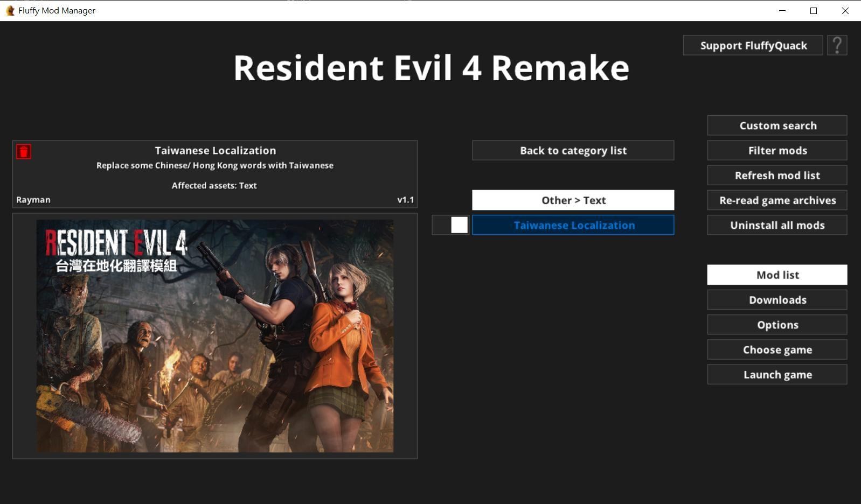
Task: Open Downloads section
Action: (x=777, y=300)
